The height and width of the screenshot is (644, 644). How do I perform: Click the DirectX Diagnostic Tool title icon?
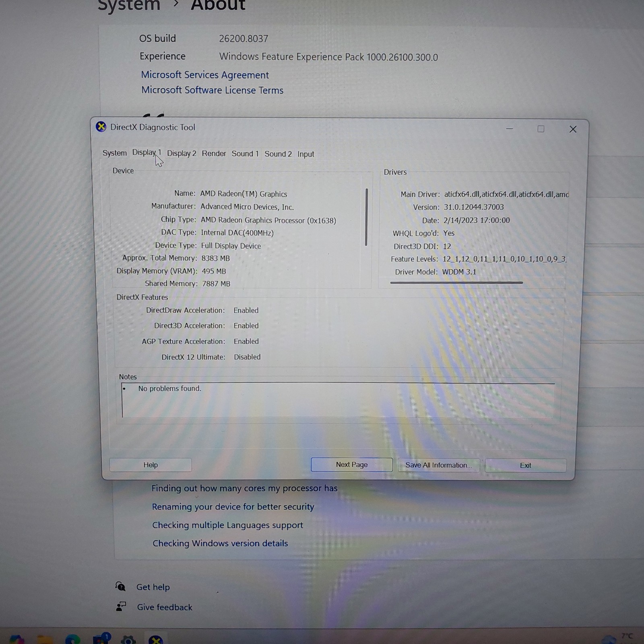click(x=101, y=127)
